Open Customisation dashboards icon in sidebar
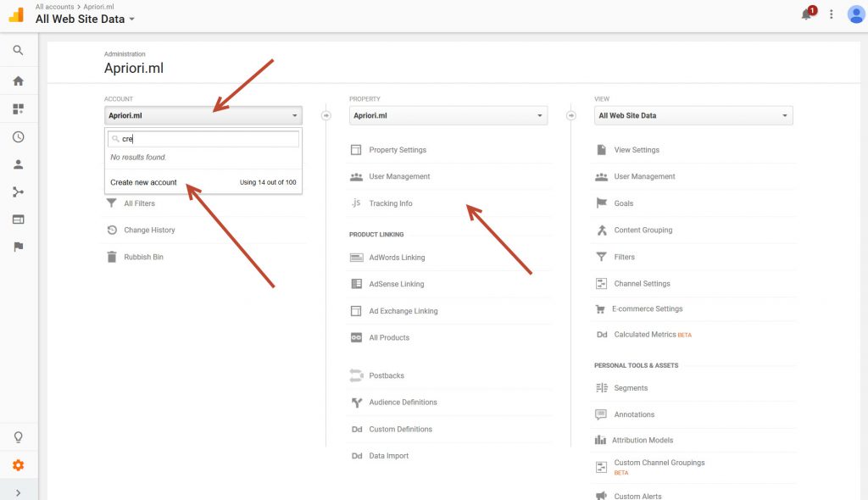The image size is (868, 500). 18,109
